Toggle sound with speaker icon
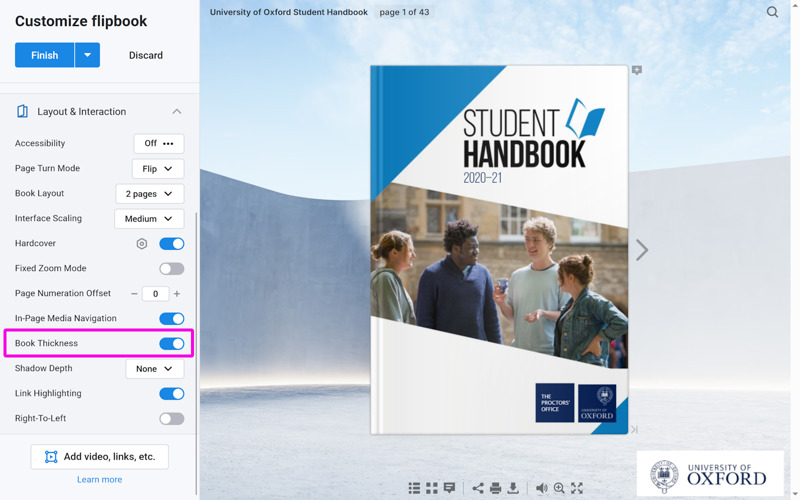 tap(542, 488)
